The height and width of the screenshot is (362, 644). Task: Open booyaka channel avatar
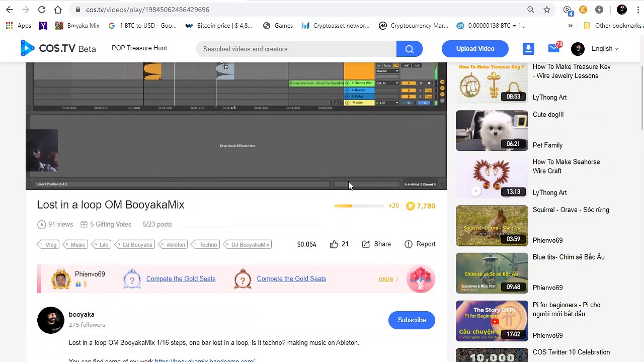[x=51, y=320]
